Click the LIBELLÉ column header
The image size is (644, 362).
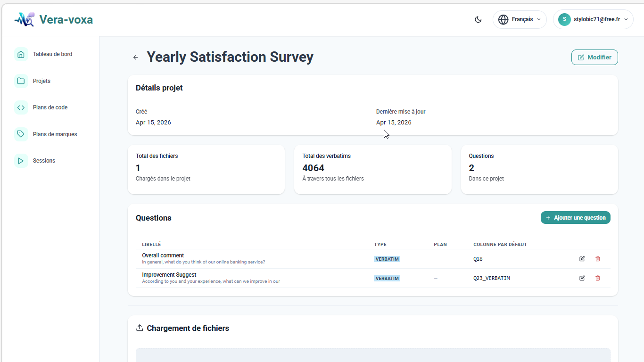(151, 245)
